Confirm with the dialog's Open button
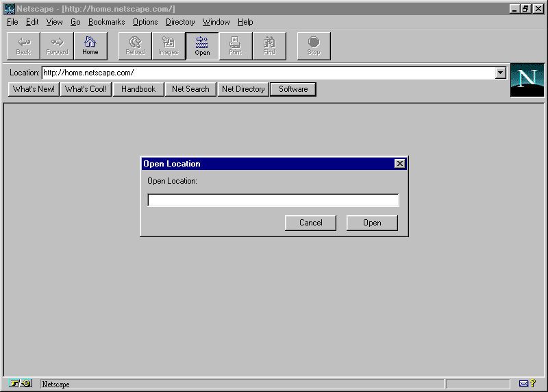 click(x=372, y=223)
